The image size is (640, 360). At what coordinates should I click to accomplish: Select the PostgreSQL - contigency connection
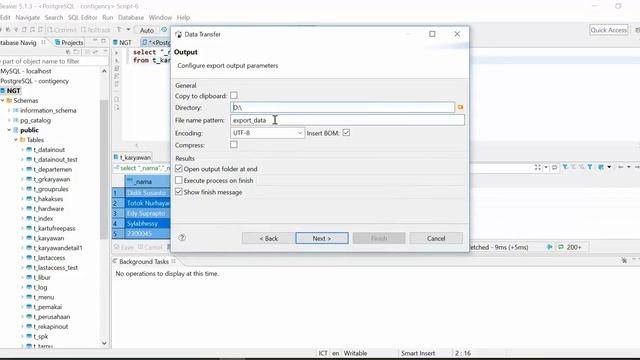coord(35,81)
